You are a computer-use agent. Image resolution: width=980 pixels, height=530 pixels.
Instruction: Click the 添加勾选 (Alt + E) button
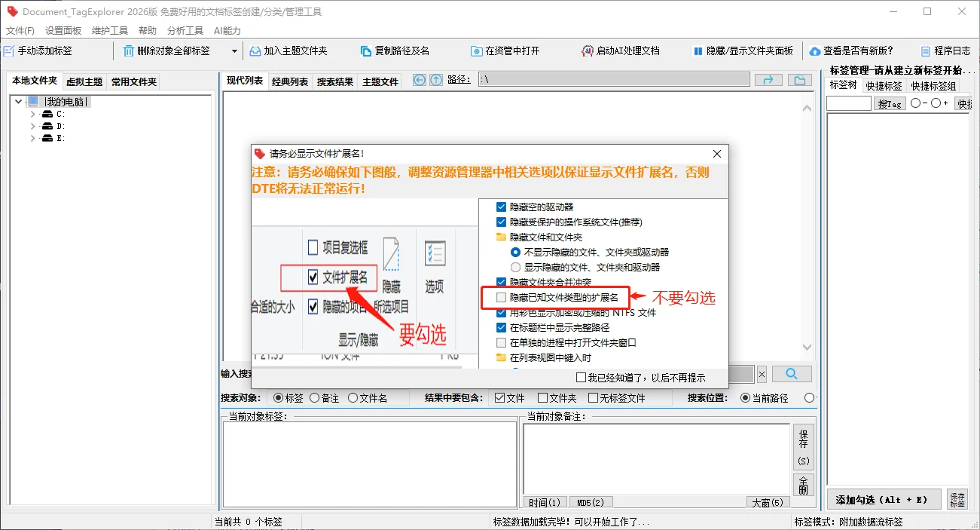click(x=884, y=499)
